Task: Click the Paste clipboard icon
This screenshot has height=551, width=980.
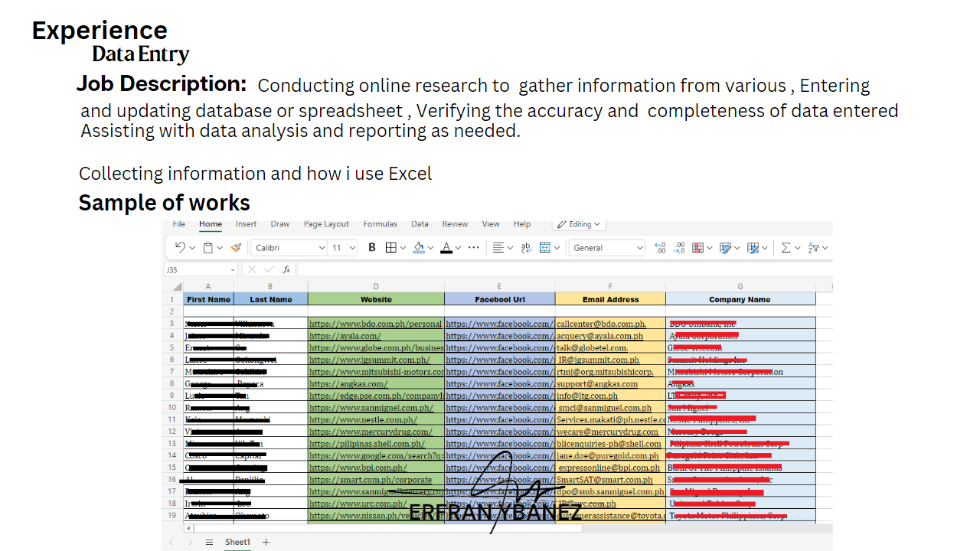Action: pyautogui.click(x=207, y=247)
